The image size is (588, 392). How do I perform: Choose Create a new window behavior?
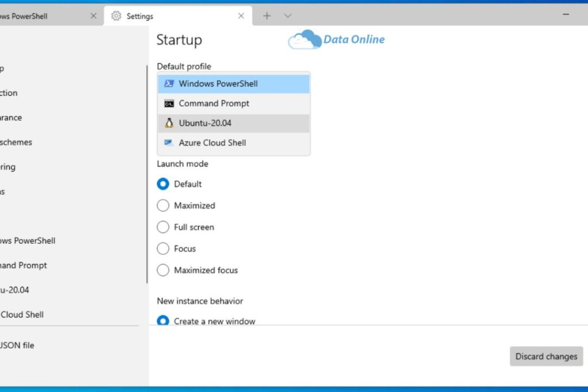coord(206,321)
